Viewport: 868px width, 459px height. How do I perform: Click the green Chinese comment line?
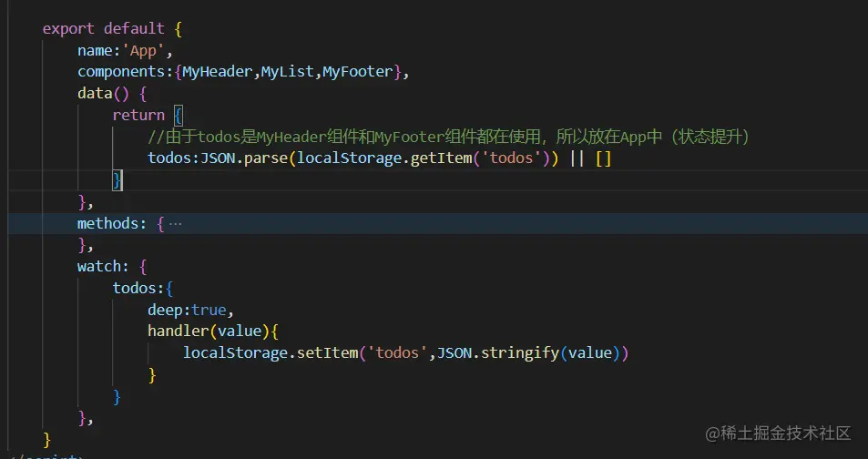(x=448, y=137)
